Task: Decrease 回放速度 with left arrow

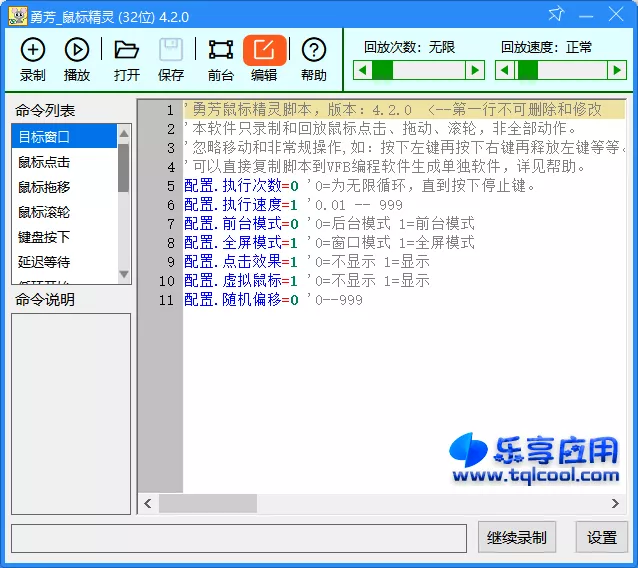Action: tap(505, 70)
